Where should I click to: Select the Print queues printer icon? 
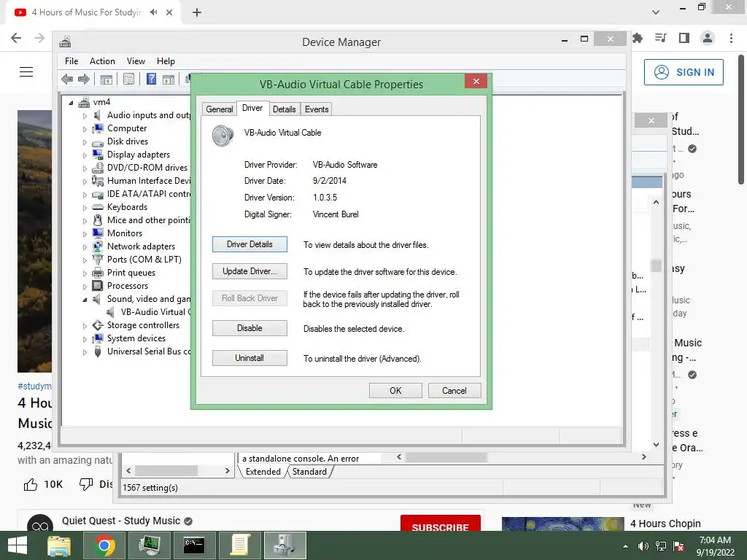tap(98, 273)
